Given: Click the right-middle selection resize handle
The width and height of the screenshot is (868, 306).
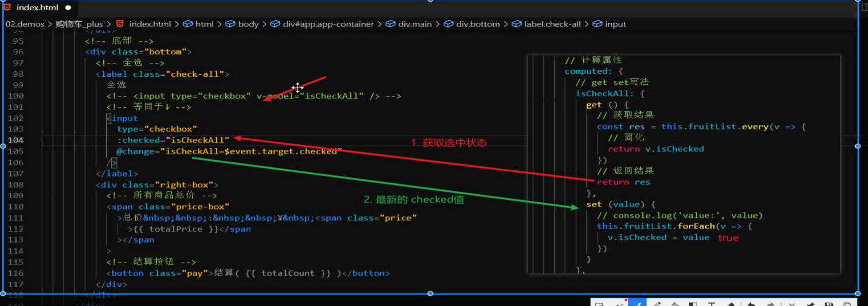Looking at the screenshot, I should coord(858,146).
